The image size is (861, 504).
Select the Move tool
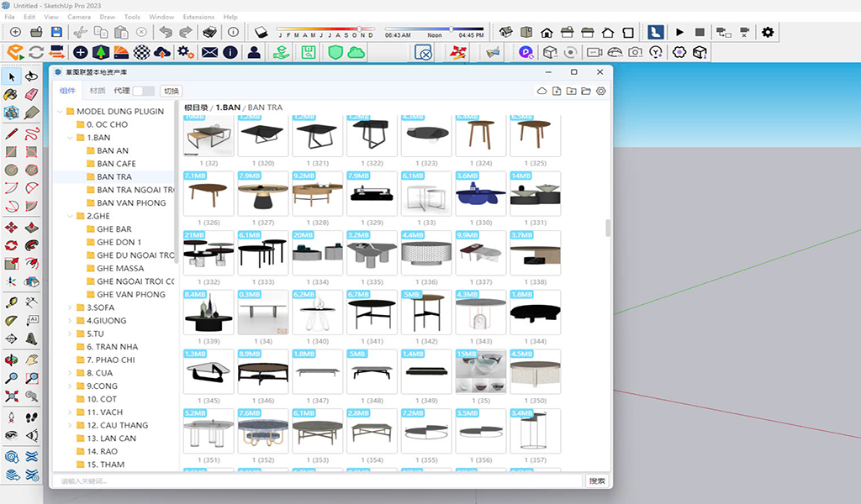11,228
